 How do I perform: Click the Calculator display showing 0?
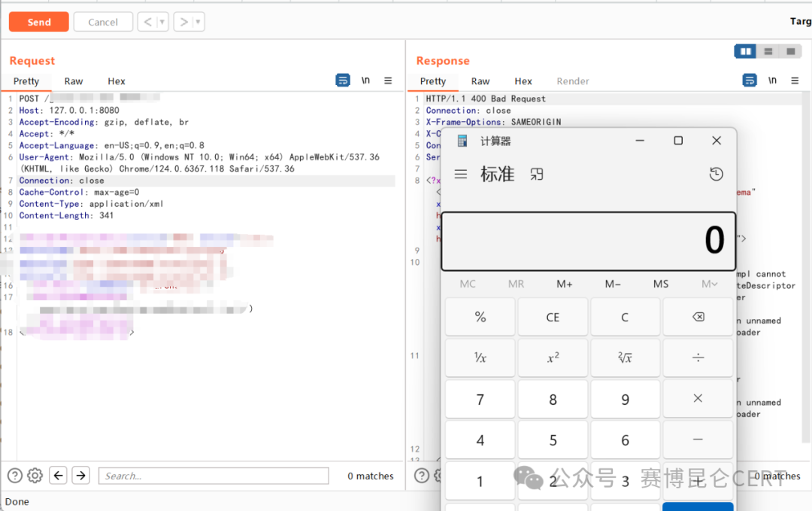click(588, 241)
